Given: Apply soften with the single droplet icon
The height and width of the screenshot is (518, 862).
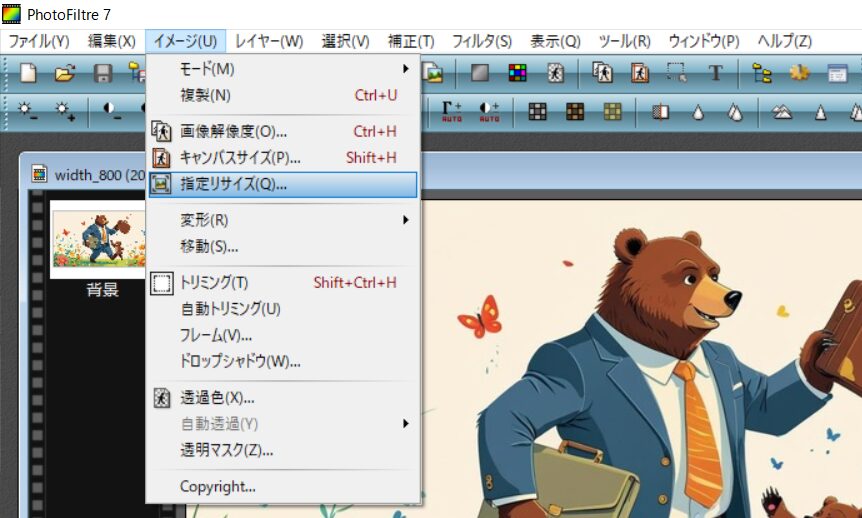Looking at the screenshot, I should [x=698, y=113].
